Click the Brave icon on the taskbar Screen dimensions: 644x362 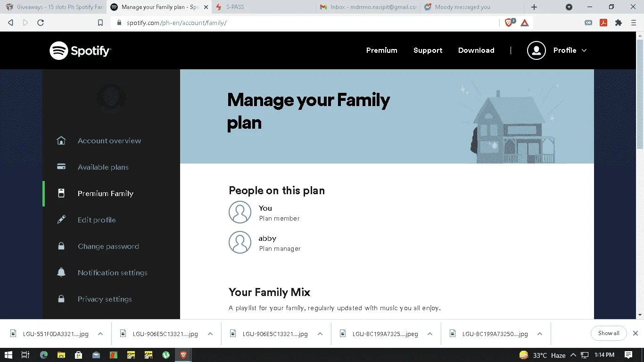[x=183, y=355]
